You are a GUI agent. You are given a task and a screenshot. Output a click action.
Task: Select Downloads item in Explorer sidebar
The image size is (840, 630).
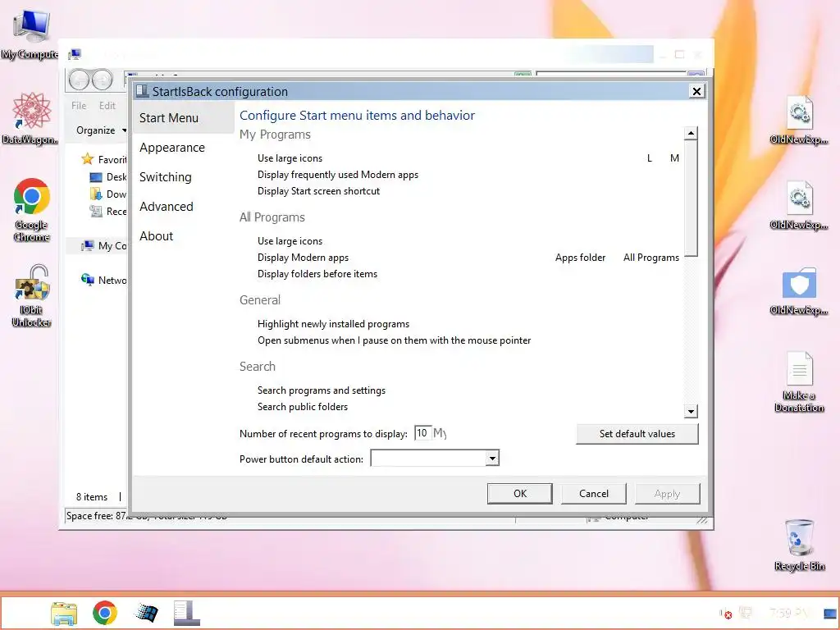pyautogui.click(x=107, y=194)
